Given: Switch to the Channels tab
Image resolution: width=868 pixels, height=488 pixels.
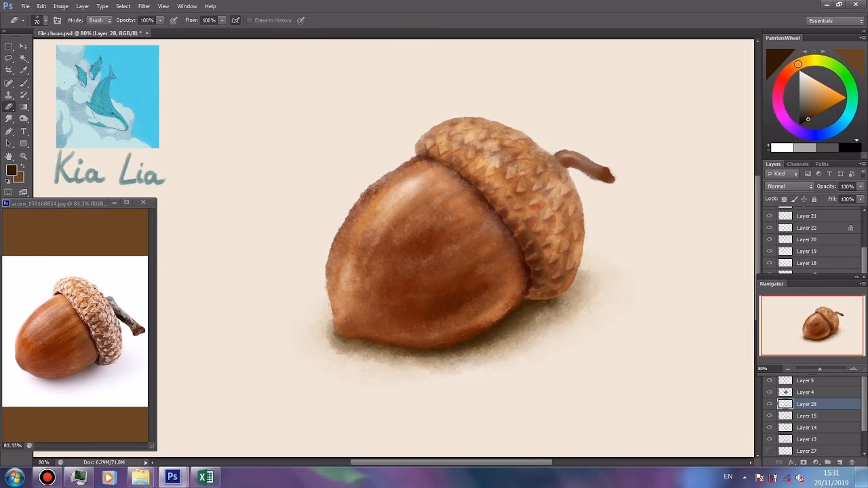Looking at the screenshot, I should pos(797,164).
